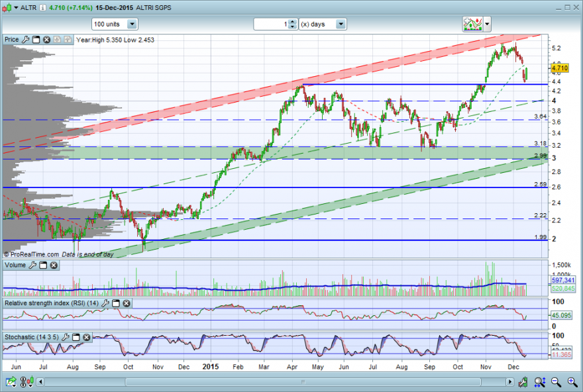Click the 2.22 price level label
583x392 pixels.
click(540, 215)
